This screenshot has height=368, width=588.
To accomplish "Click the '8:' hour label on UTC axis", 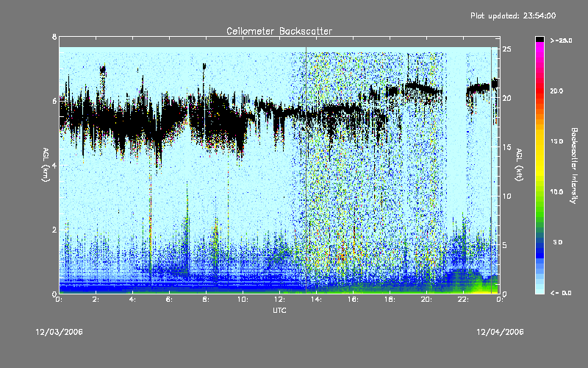I will (207, 300).
